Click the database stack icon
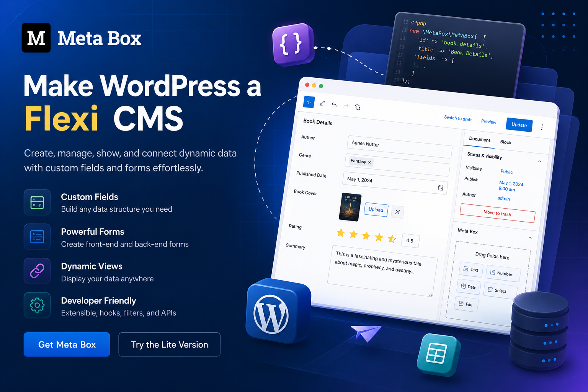The image size is (588, 392). (x=539, y=332)
